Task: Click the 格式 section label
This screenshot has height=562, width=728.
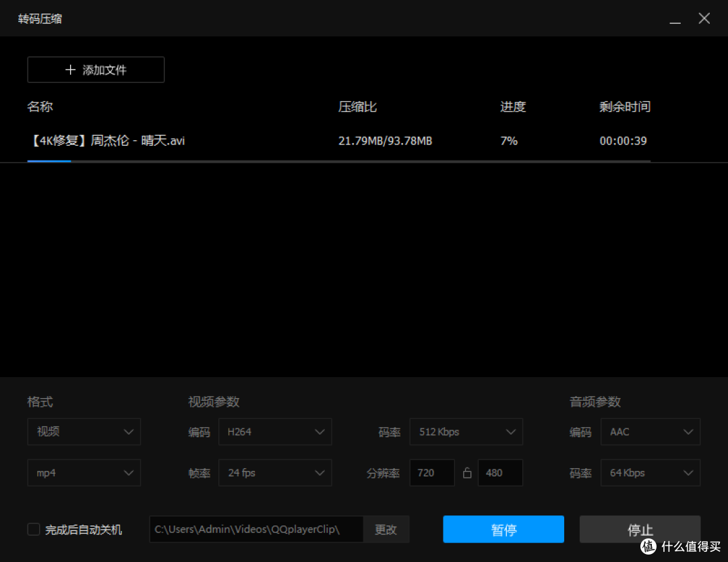Action: (40, 401)
